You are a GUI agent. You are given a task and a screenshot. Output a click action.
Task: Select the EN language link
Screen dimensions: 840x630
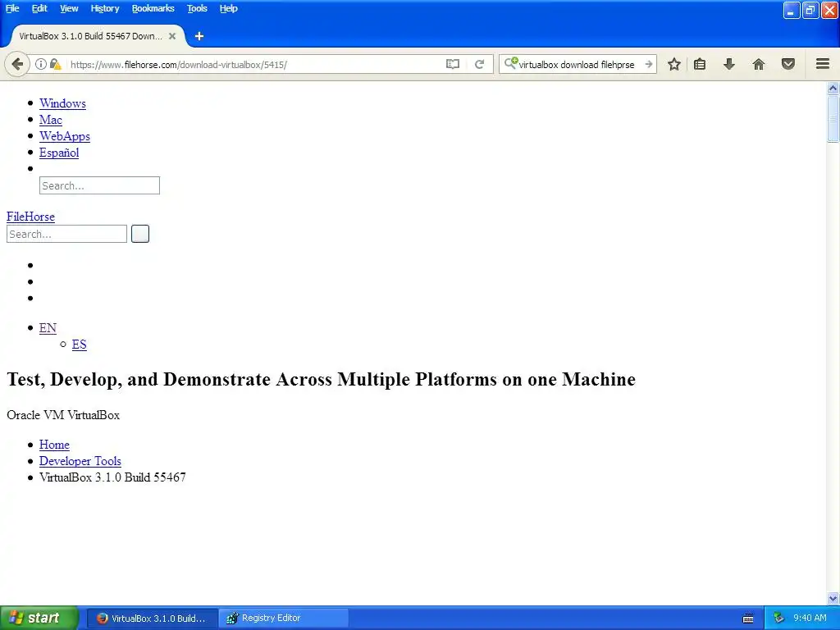[48, 328]
